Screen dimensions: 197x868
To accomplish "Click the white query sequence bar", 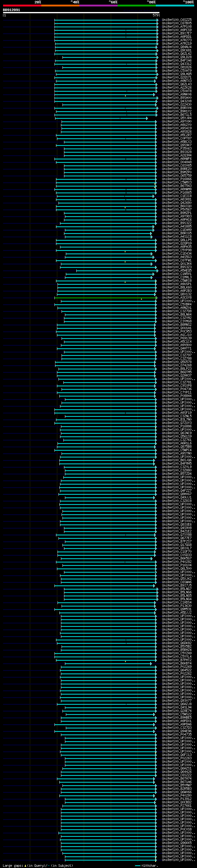I will (81, 13).
